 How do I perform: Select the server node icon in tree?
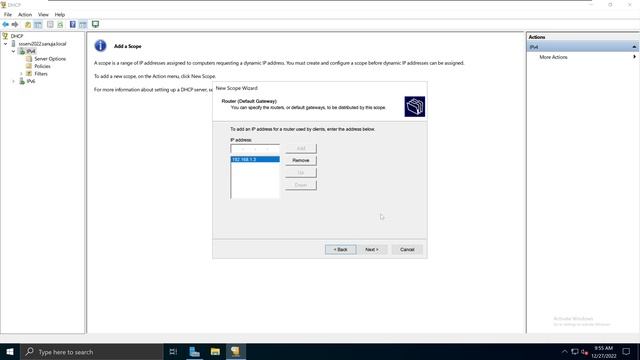tap(13, 44)
